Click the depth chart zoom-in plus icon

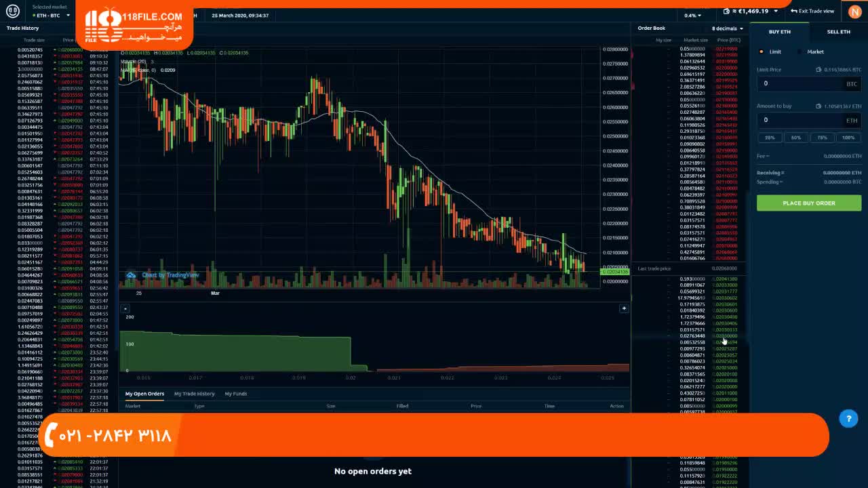[624, 308]
